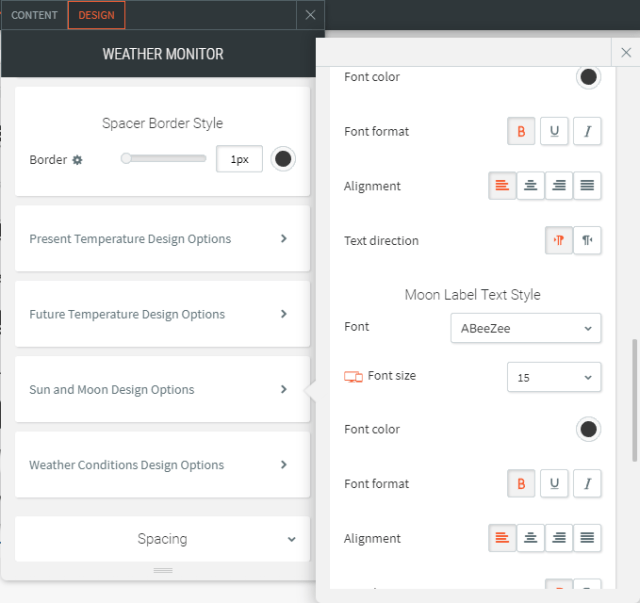Click the device icon beside Font size
Screen dimensions: 640x603
click(353, 377)
